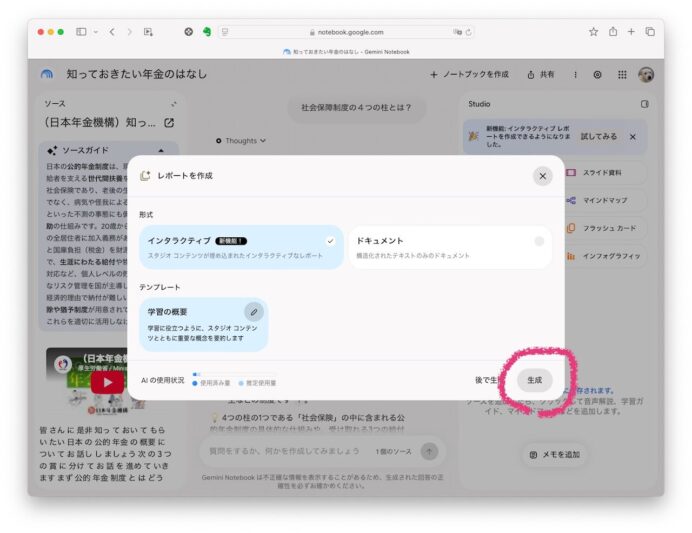Click ノートブックを作成 button
The width and height of the screenshot is (692, 533).
tap(469, 75)
